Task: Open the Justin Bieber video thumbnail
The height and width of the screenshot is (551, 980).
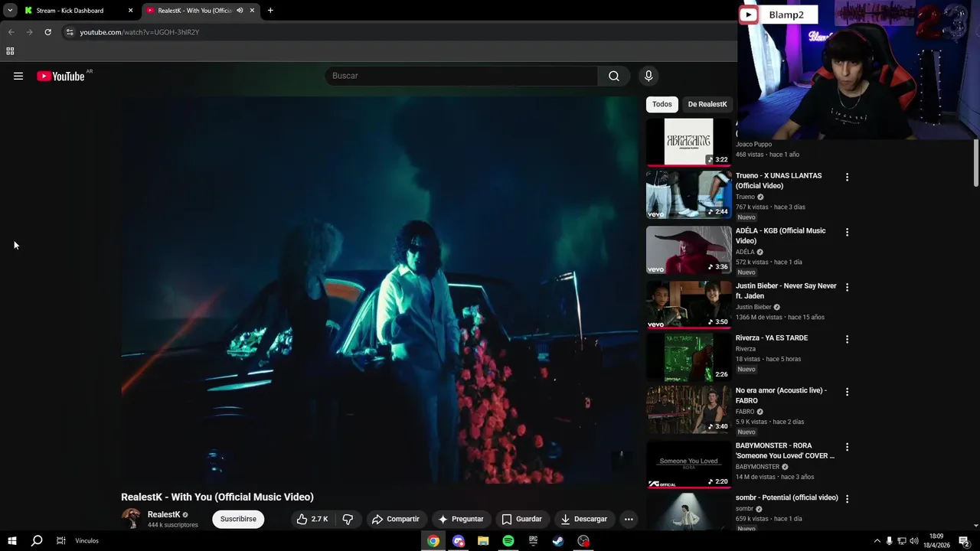Action: point(688,305)
